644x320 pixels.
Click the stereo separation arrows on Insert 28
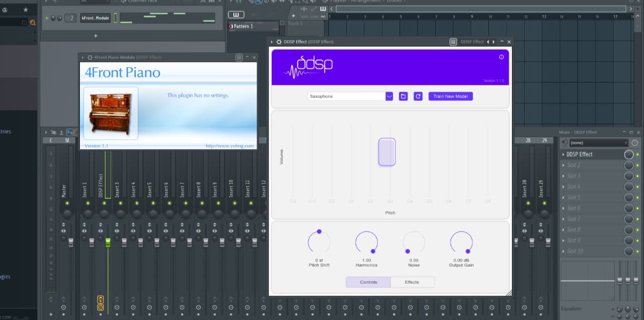[x=525, y=231]
